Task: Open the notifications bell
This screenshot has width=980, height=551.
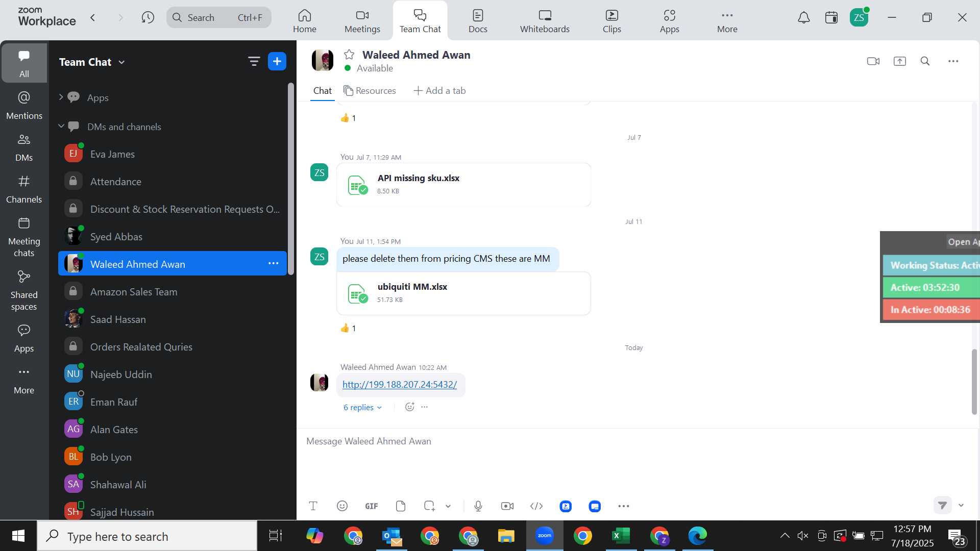Action: pos(804,18)
